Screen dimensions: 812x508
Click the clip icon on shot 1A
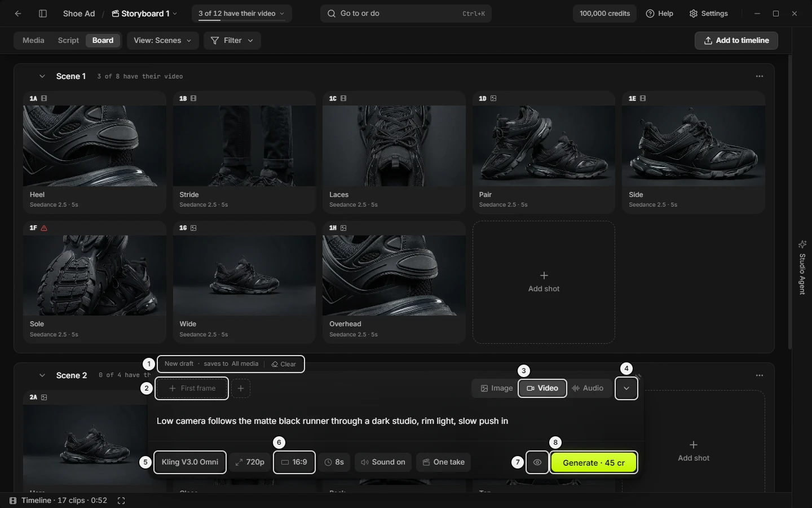click(x=44, y=98)
